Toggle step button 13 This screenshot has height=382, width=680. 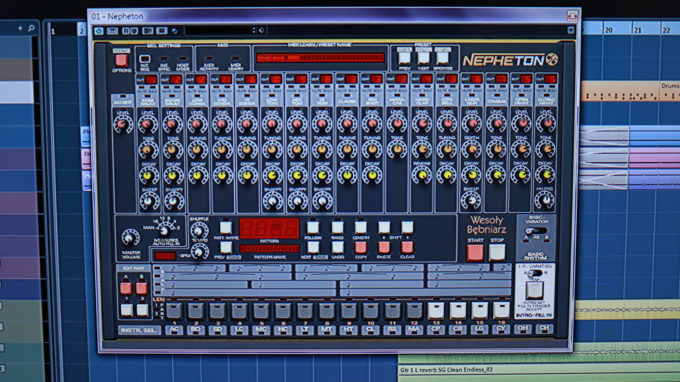pyautogui.click(x=436, y=310)
